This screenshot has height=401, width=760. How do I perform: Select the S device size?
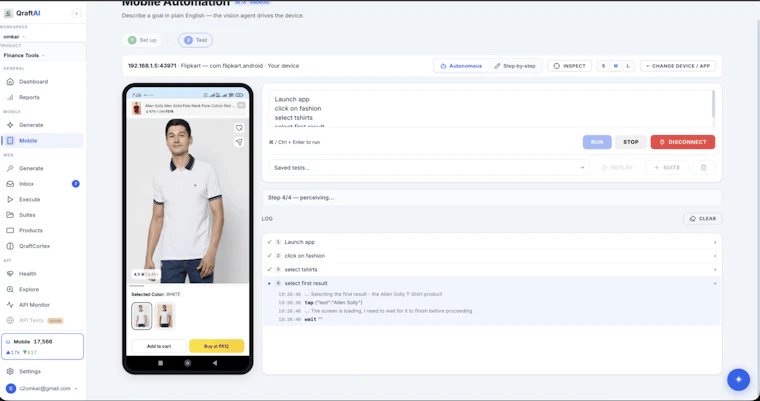tap(603, 66)
